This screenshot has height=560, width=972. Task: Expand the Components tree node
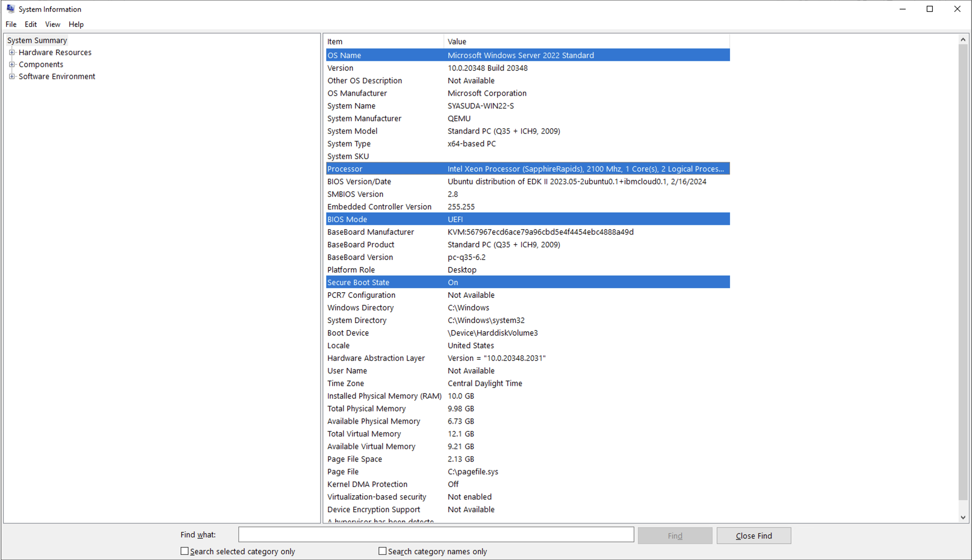pos(12,64)
